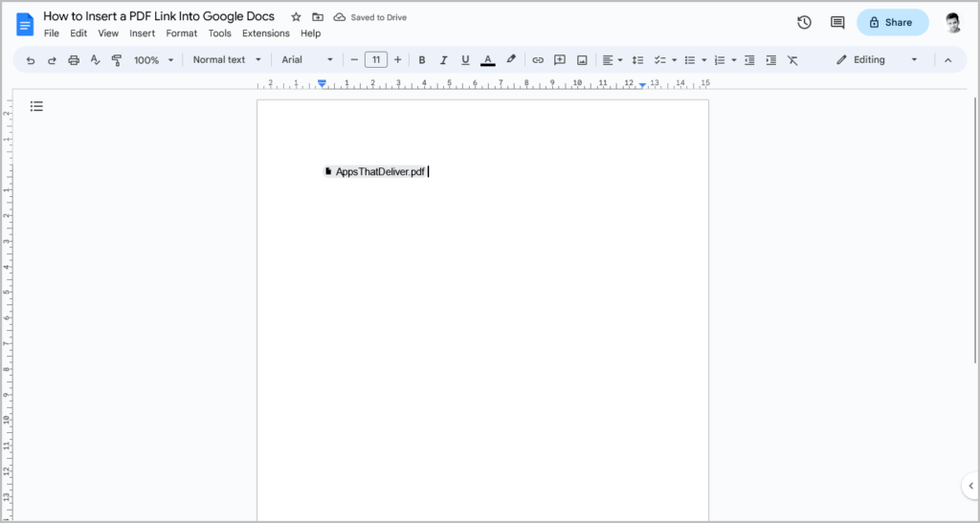Click the Clear formatting icon
980x523 pixels.
click(792, 60)
